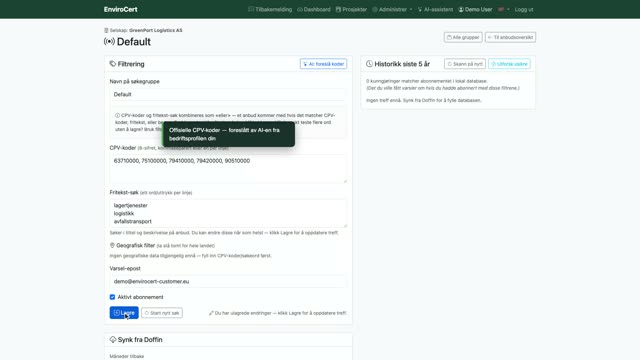The width and height of the screenshot is (640, 360).
Task: Click the Måneder tilbake label
Action: [127, 356]
